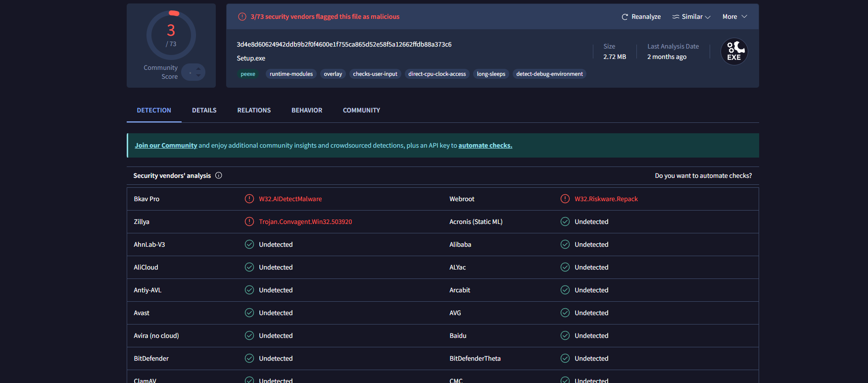
Task: Click the peexe tag
Action: (x=248, y=74)
